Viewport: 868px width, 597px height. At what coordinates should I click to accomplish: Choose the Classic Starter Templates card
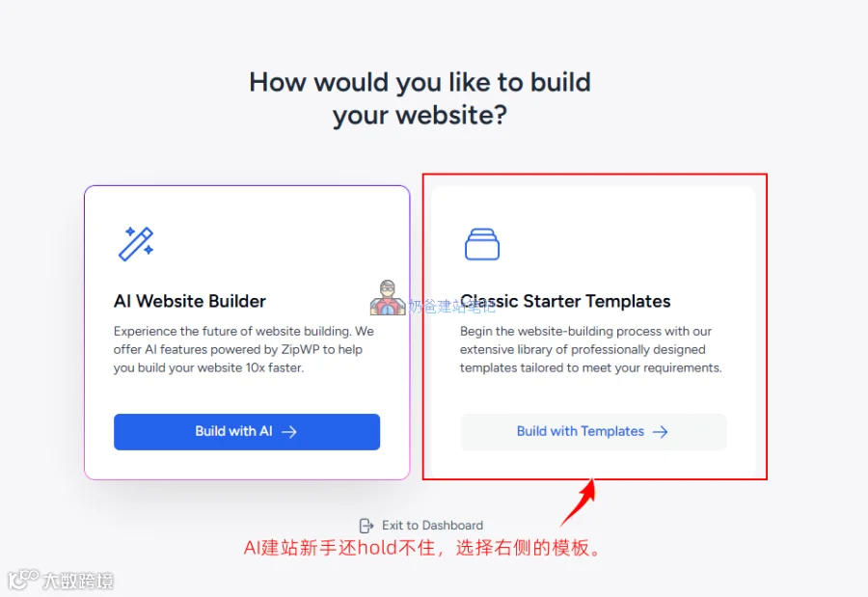pyautogui.click(x=593, y=333)
